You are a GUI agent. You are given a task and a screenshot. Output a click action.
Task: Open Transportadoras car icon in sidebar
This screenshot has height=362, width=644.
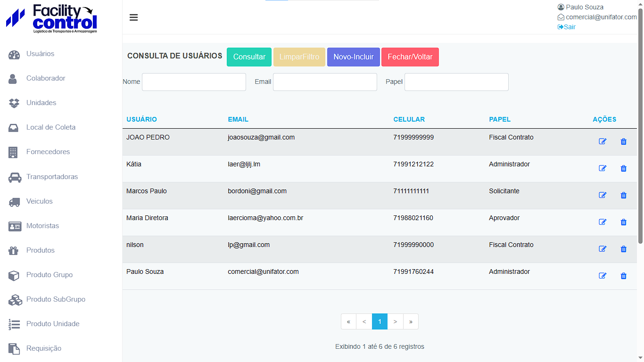[15, 177]
